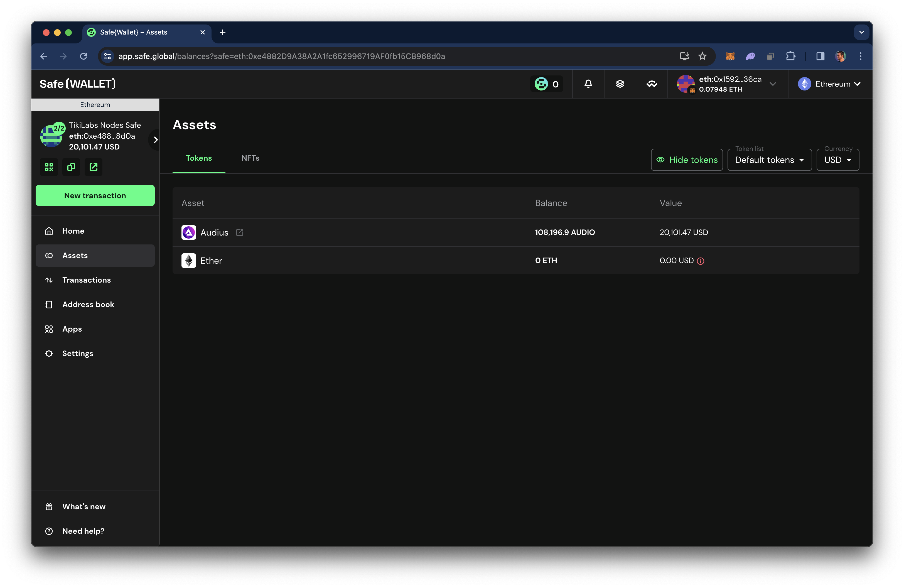Open Default tokens list dropdown
The image size is (904, 588).
coord(769,160)
